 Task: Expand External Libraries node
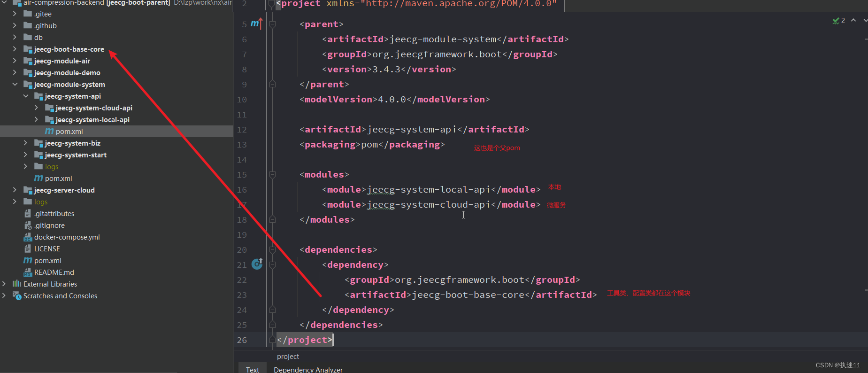4,284
